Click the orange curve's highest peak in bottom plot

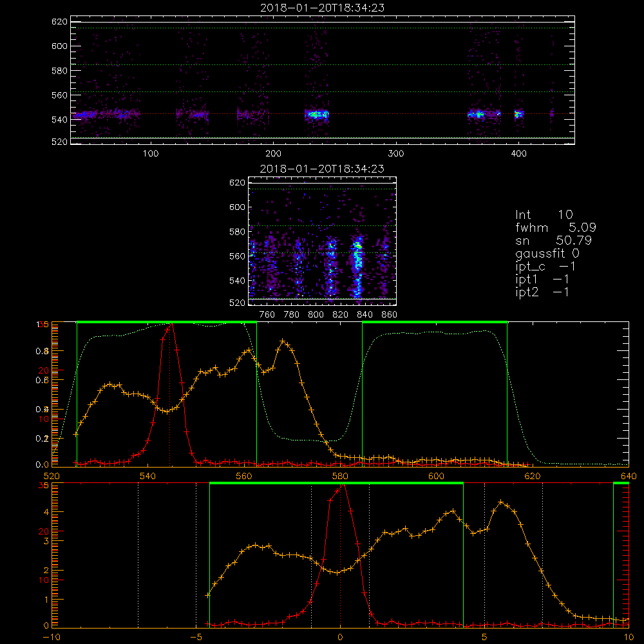(500, 502)
